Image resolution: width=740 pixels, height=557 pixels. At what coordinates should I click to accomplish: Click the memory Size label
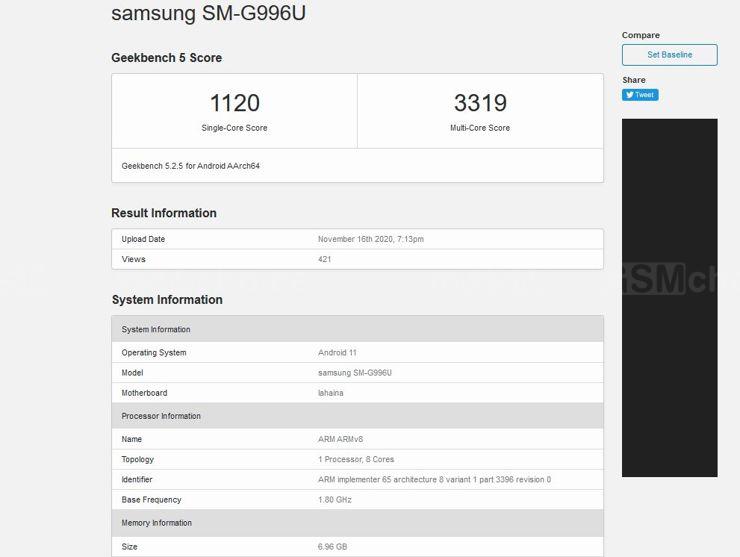[129, 547]
